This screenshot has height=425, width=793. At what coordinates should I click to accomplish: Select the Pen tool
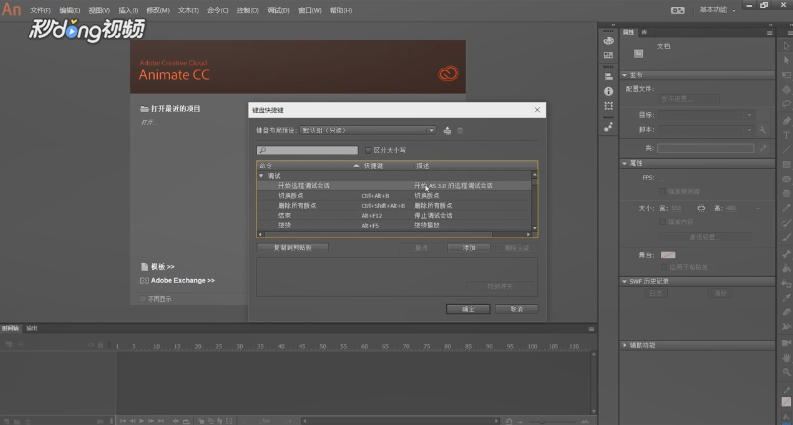786,120
